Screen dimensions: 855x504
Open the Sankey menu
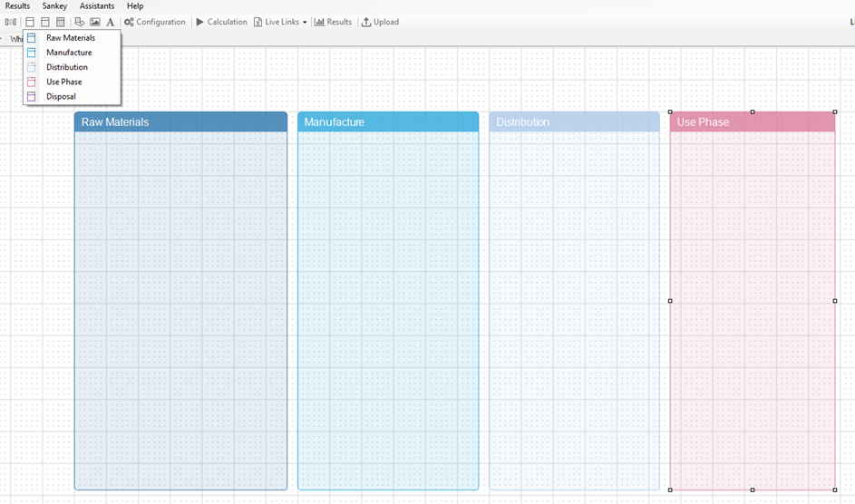point(54,6)
